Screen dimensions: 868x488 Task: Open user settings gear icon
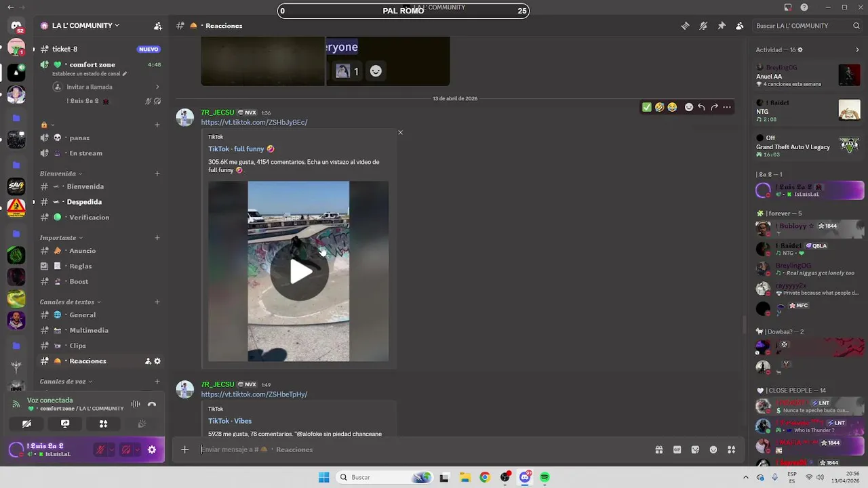click(x=152, y=449)
